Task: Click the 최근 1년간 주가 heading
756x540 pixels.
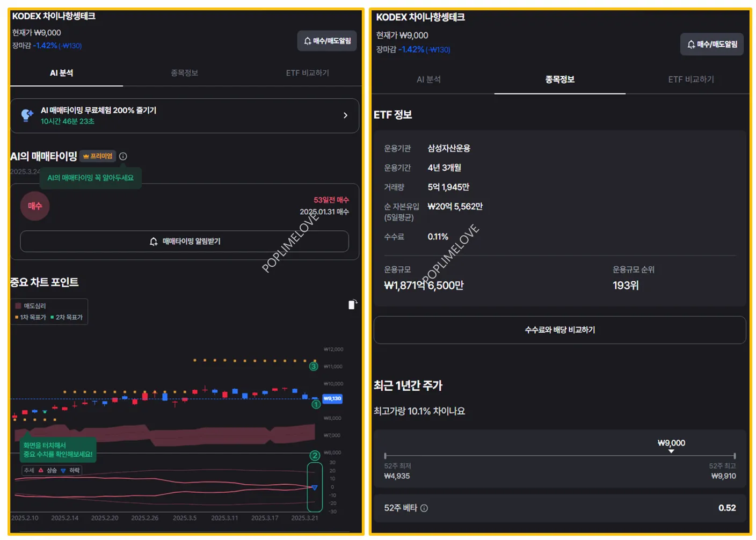Action: click(x=408, y=385)
